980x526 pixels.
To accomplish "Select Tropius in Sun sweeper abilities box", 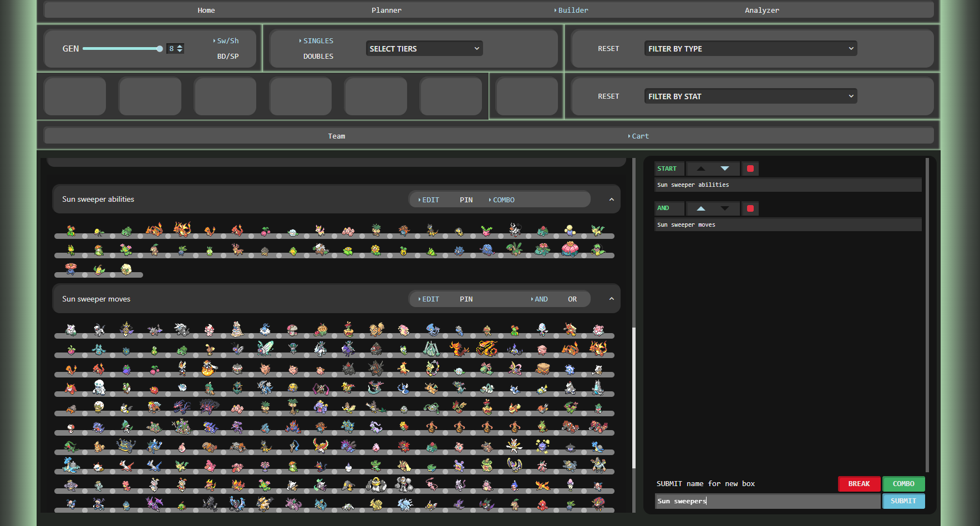I will tap(515, 249).
